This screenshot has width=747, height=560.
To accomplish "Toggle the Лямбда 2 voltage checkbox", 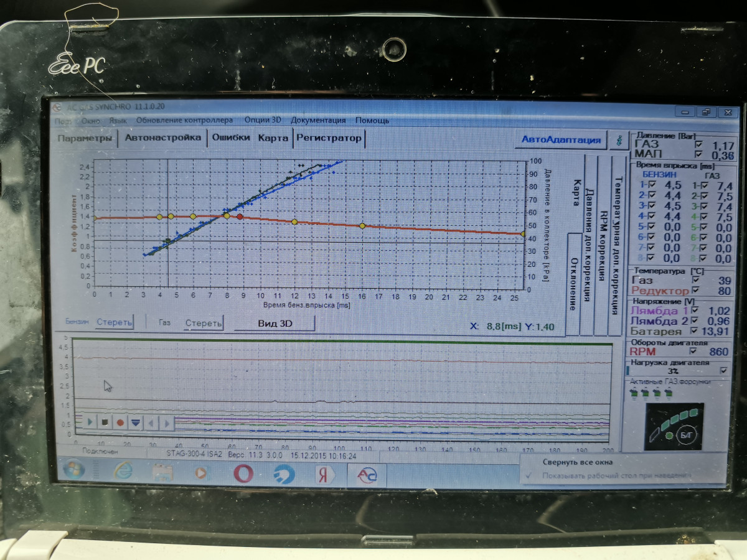I will (694, 321).
